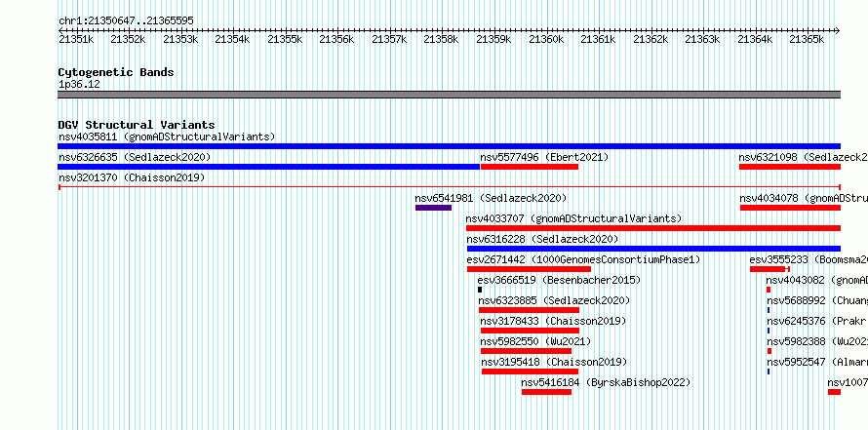
Task: Click the tiny blue marker under nsv5688992
Action: pyautogui.click(x=769, y=310)
